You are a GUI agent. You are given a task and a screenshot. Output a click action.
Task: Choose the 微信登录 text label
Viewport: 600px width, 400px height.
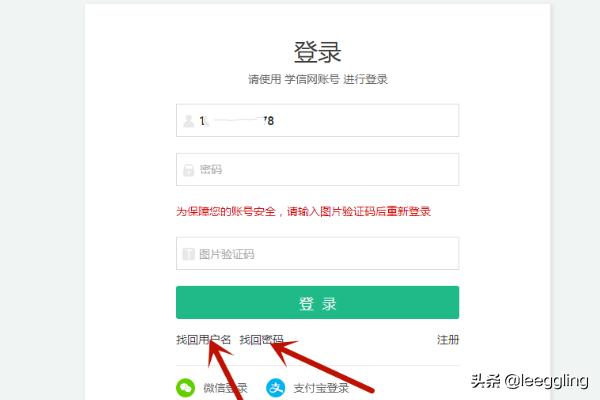225,388
